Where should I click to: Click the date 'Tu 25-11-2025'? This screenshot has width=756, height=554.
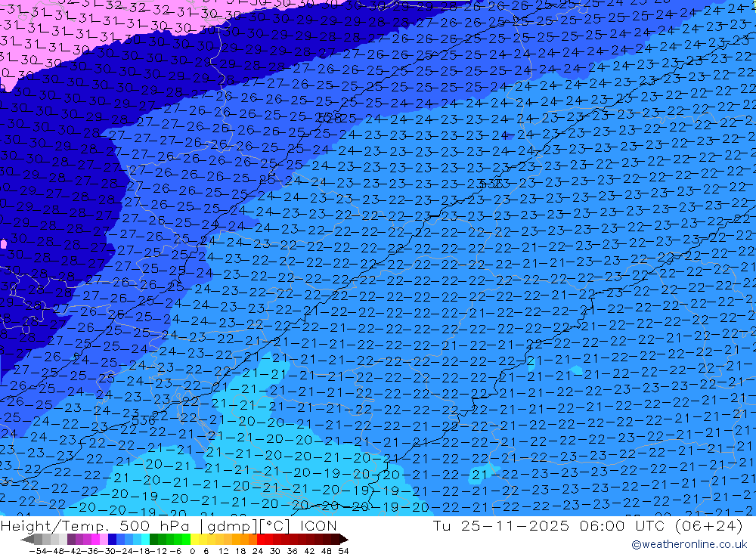click(x=501, y=525)
